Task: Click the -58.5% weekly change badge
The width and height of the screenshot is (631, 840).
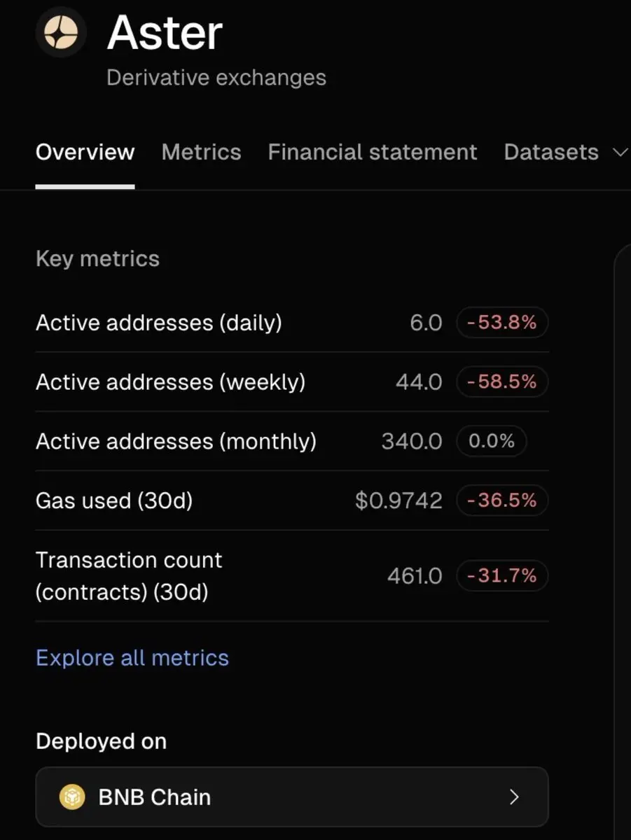Action: [x=501, y=382]
